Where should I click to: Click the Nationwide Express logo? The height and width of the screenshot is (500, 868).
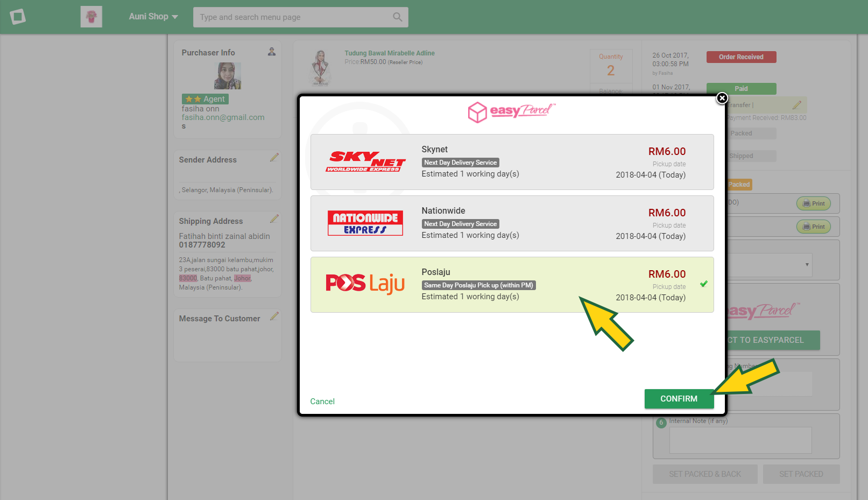click(365, 223)
